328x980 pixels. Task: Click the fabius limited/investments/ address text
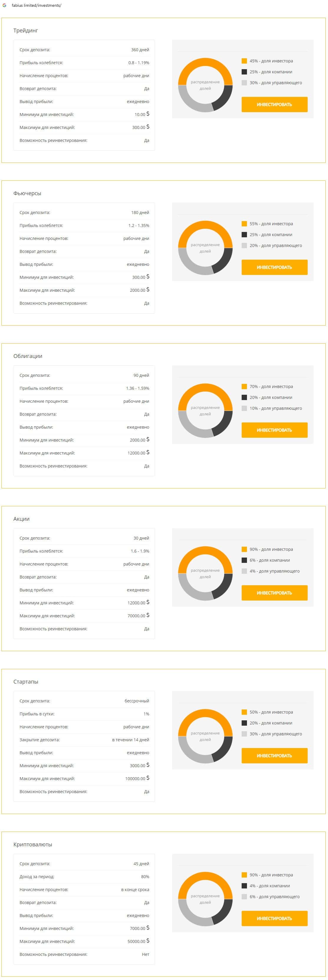click(x=37, y=5)
